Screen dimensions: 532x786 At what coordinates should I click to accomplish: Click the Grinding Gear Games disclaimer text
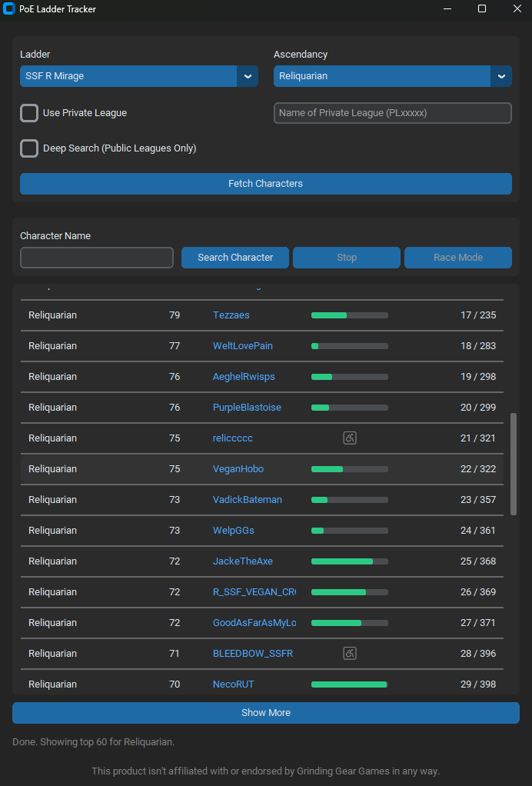coord(265,771)
